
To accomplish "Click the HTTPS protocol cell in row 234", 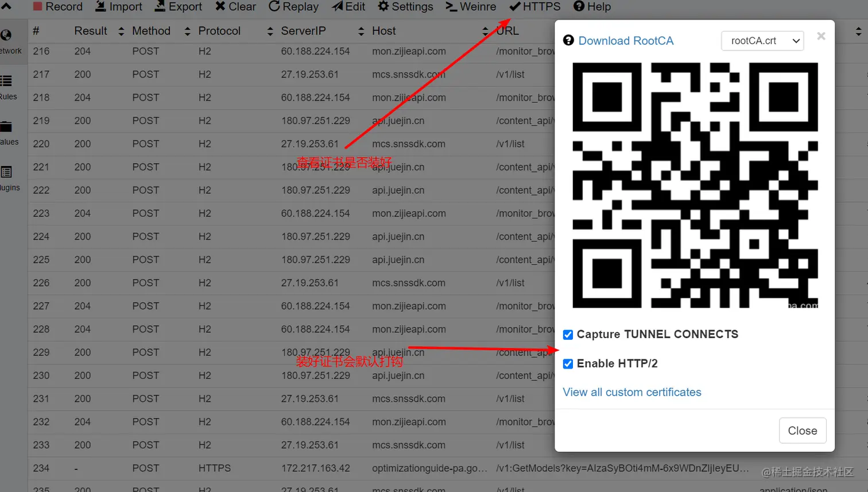I will tap(215, 468).
